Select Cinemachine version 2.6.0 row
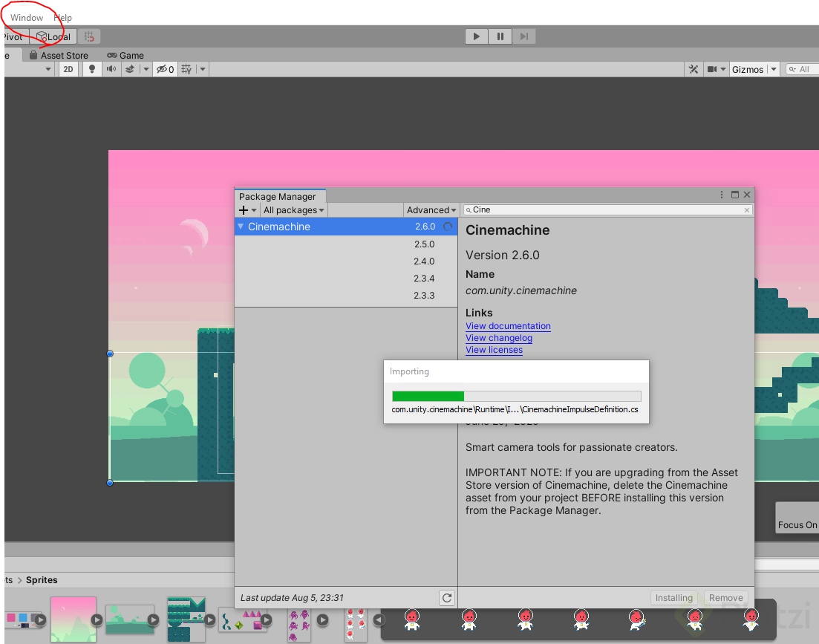 (x=346, y=226)
